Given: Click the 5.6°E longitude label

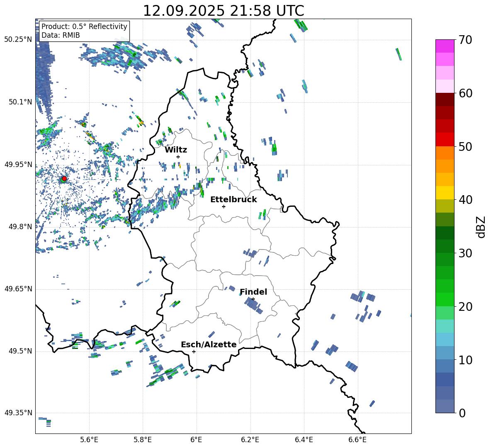Looking at the screenshot, I should 89,440.
